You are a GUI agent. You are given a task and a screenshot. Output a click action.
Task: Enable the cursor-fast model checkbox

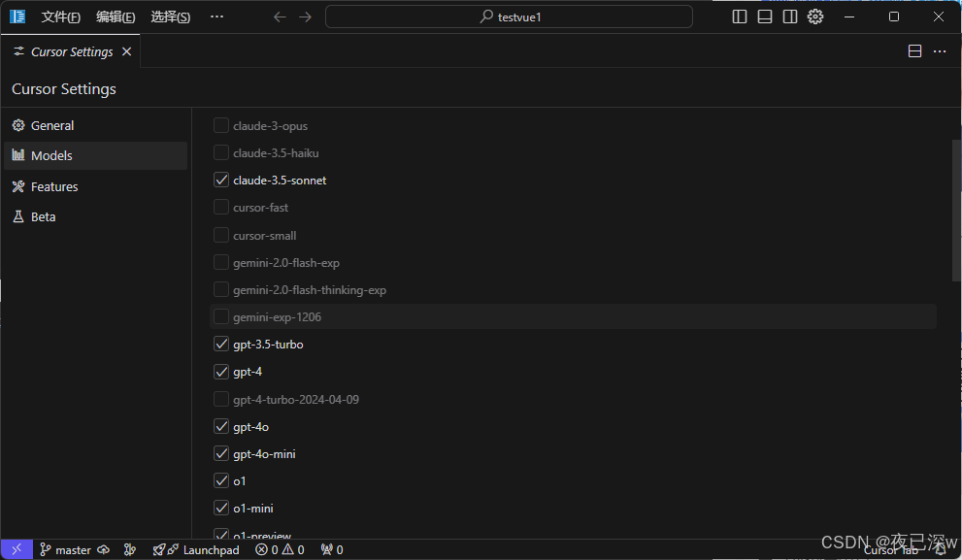coord(221,208)
